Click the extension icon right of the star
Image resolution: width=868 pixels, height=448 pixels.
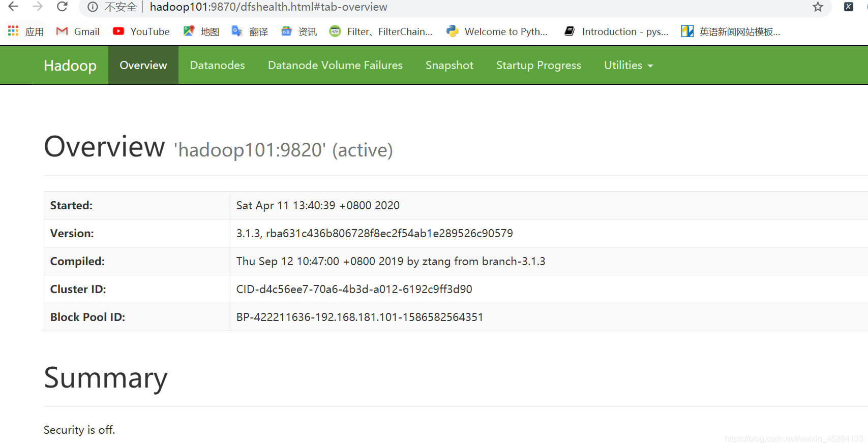coord(849,7)
